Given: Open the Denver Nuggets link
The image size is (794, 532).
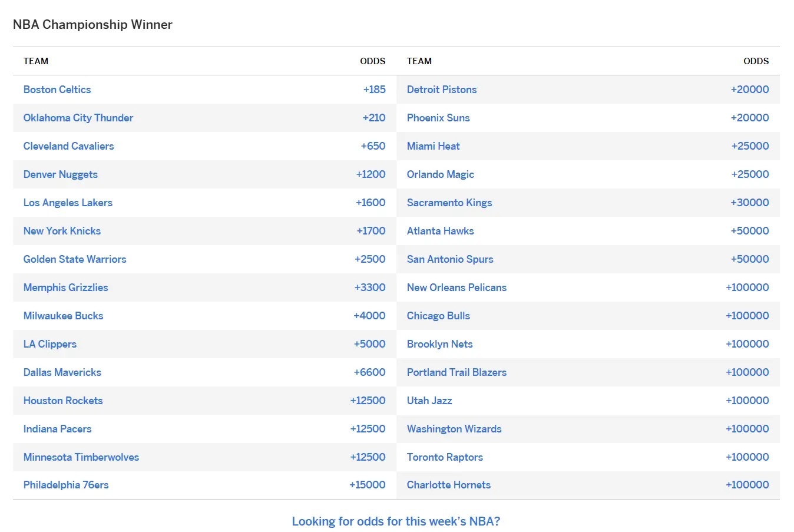Looking at the screenshot, I should [61, 174].
